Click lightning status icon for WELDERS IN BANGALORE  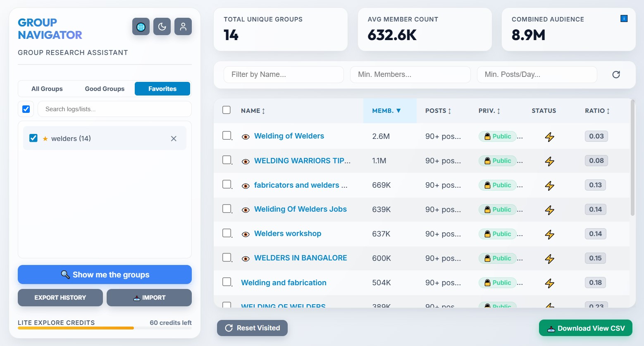pyautogui.click(x=549, y=259)
